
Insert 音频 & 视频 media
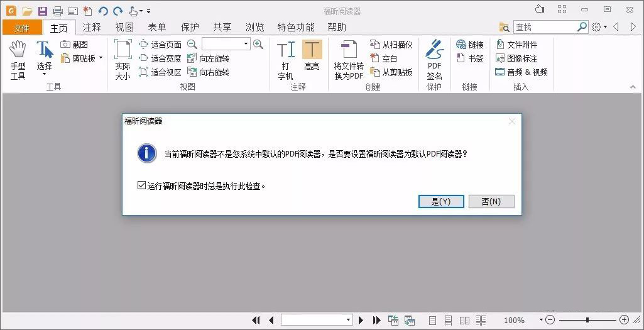coord(521,72)
